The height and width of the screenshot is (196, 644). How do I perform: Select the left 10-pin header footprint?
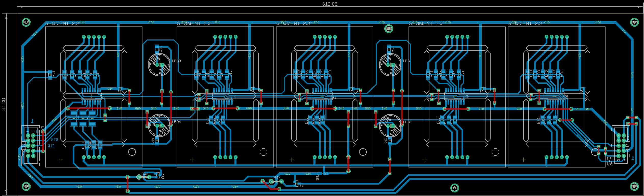pos(31,146)
